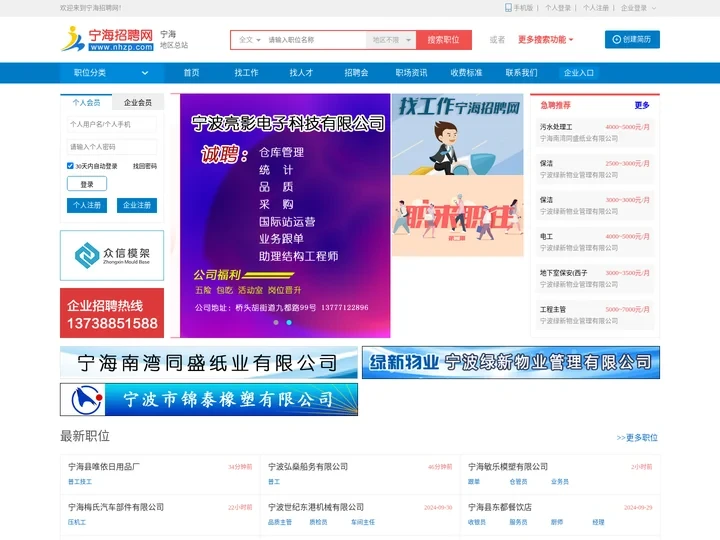Screen dimensions: 720x540
Task: Open the 绿新物业 company banner
Action: (511, 363)
